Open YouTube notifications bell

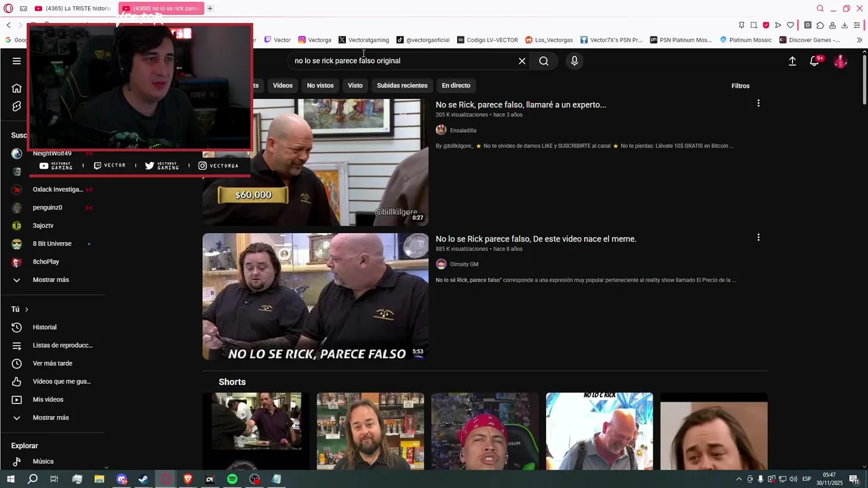click(x=815, y=61)
